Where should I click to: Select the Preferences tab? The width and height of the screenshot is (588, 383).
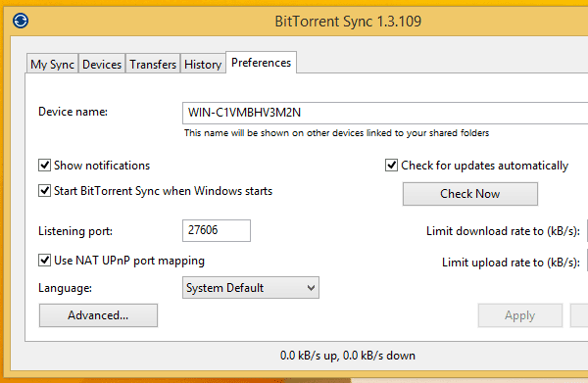coord(261,63)
